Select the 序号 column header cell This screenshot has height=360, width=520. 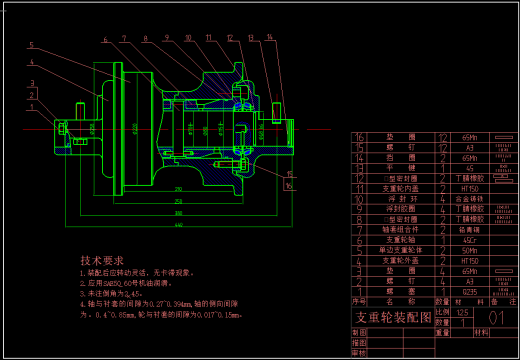pos(359,302)
